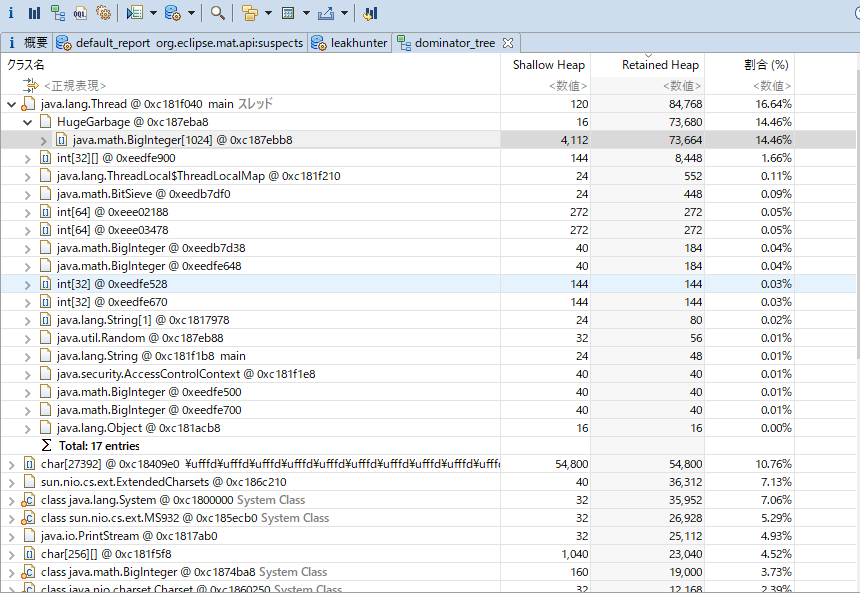The height and width of the screenshot is (593, 860).
Task: Open the thread overview gear icon
Action: click(x=103, y=13)
